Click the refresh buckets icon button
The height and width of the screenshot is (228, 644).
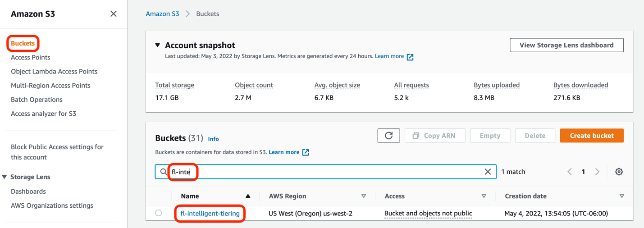pos(388,136)
